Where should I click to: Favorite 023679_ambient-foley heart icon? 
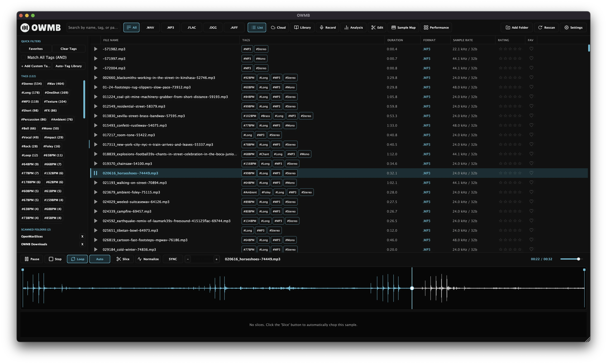coord(531,192)
